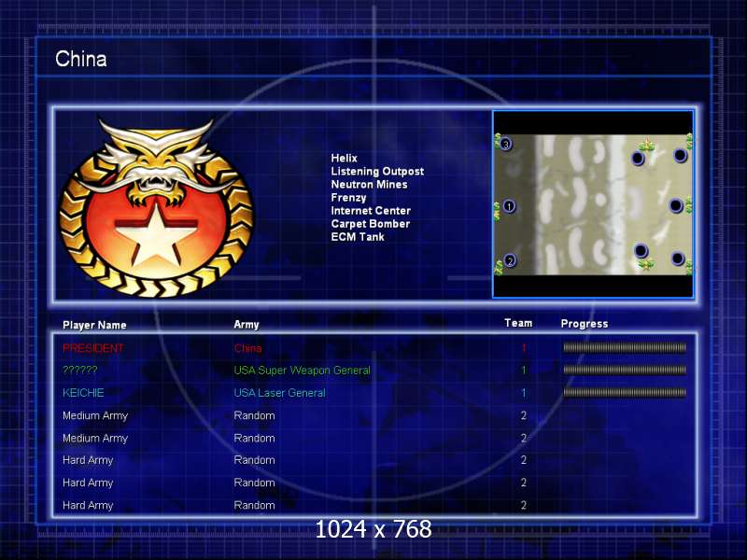
Task: Select start position 3 on the minimap
Action: (x=506, y=144)
